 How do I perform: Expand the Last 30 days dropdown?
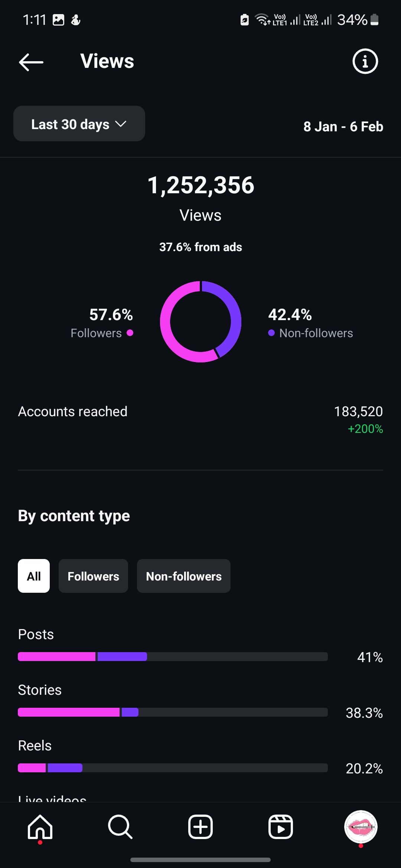79,124
